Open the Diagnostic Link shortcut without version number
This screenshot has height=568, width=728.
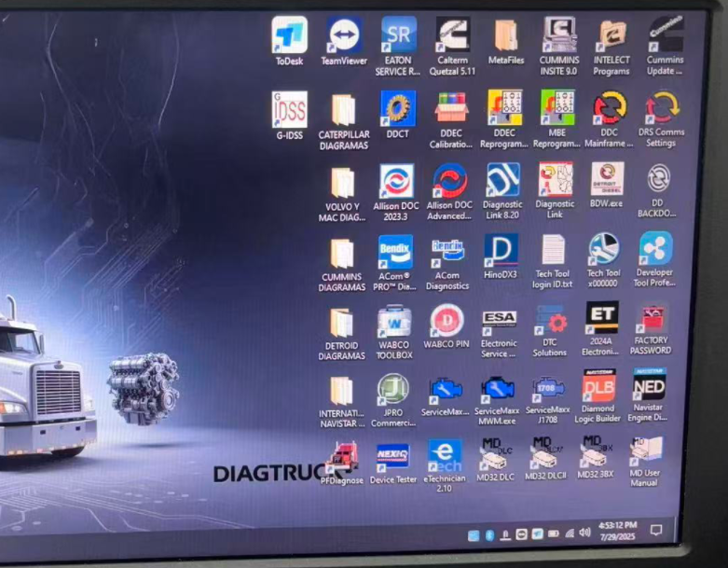(555, 190)
